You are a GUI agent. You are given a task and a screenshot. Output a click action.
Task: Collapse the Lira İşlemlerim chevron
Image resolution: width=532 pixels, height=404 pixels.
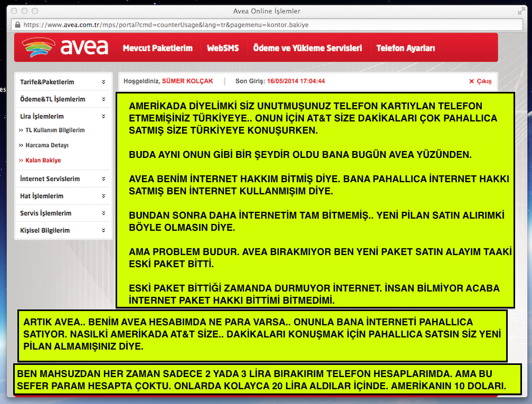pos(103,116)
